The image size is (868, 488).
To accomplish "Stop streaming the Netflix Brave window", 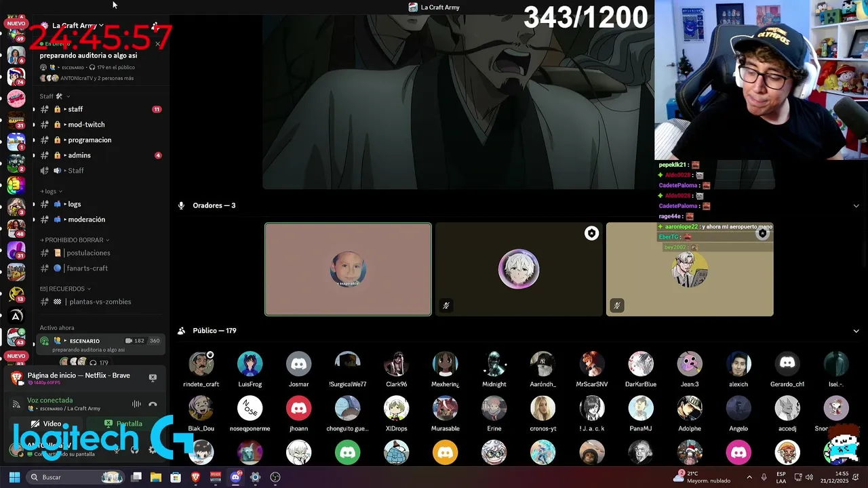I will [153, 378].
